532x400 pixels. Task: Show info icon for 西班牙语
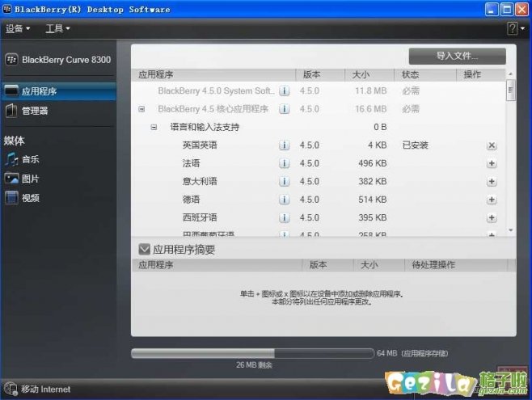click(284, 217)
